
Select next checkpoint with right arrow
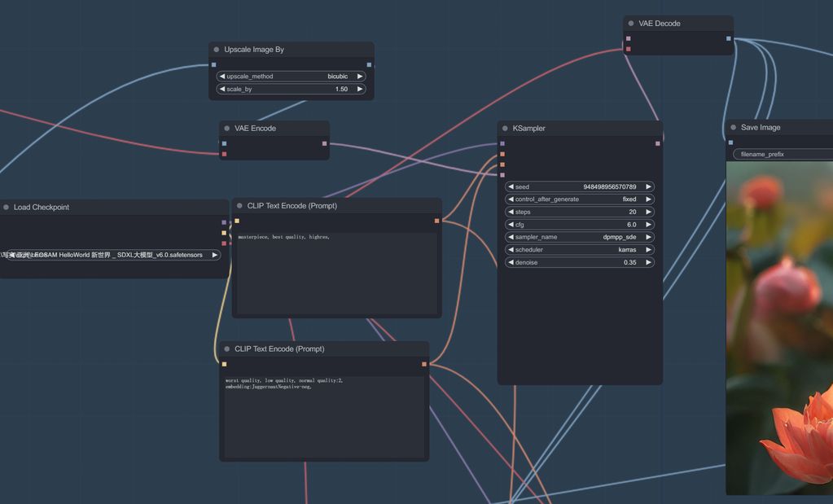pos(215,255)
